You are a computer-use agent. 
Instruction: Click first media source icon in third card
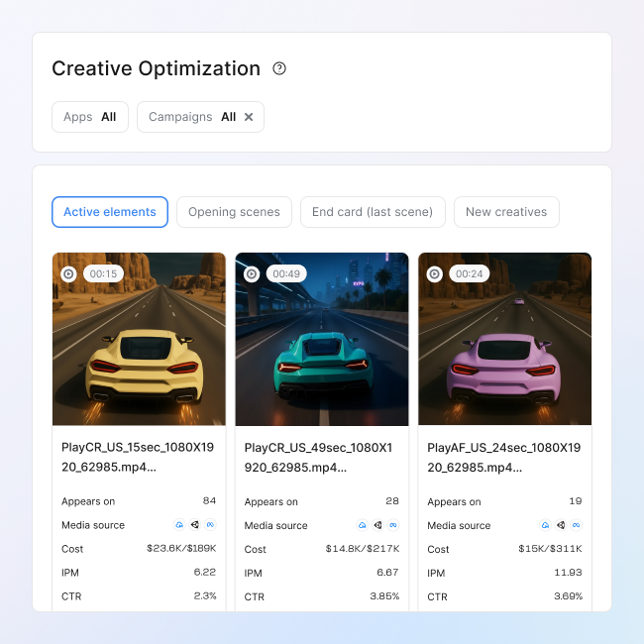click(545, 525)
